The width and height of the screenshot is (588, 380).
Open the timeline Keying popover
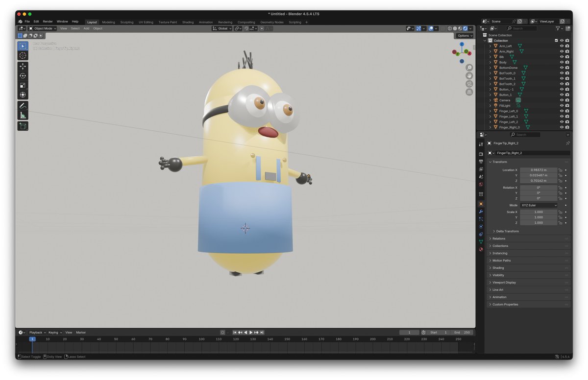(x=54, y=332)
